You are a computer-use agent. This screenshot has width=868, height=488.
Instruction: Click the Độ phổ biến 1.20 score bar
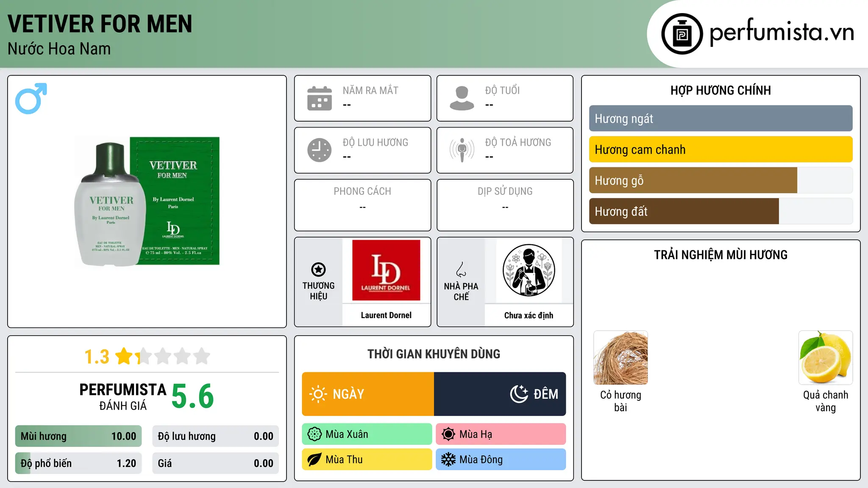(78, 463)
